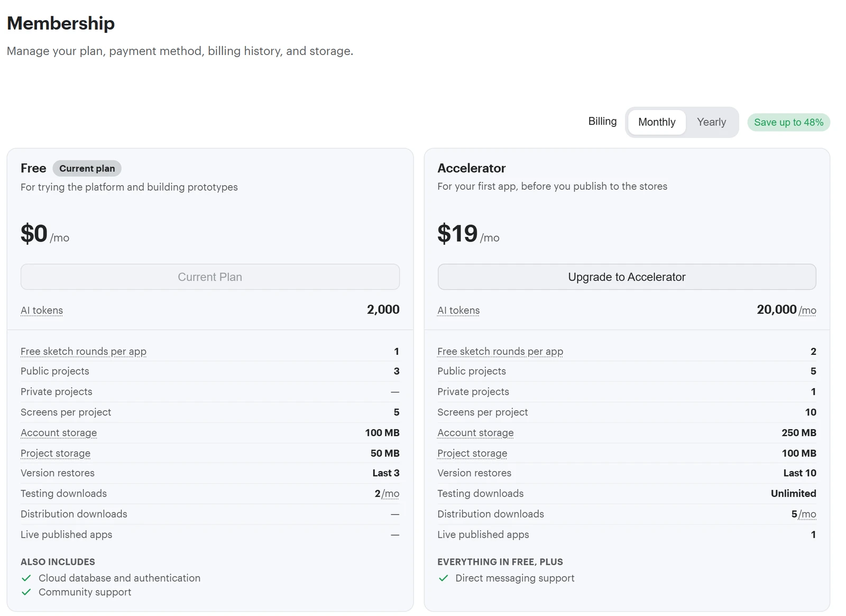Click Public projects label in Free plan
The height and width of the screenshot is (616, 846).
pyautogui.click(x=55, y=371)
